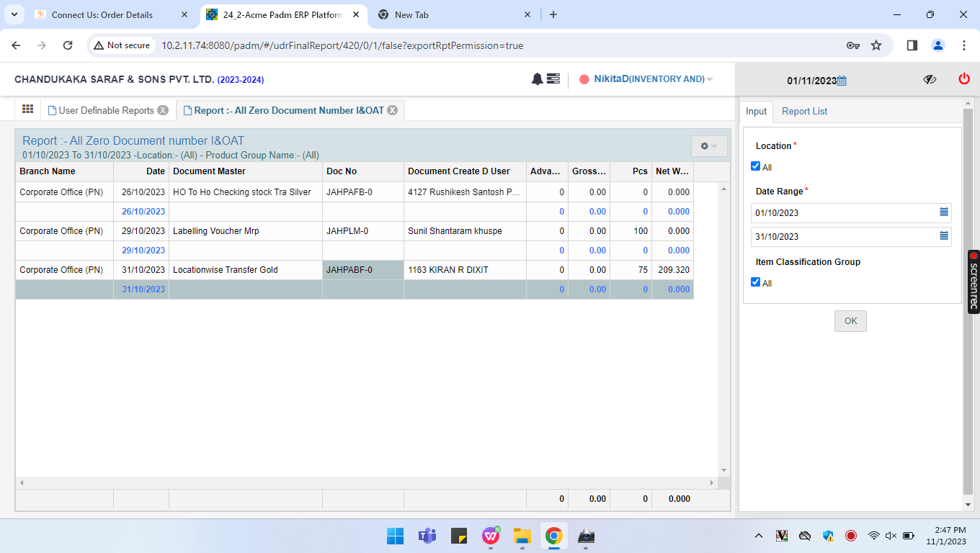980x553 pixels.
Task: Click the report horizontal scrollbar
Action: [367, 483]
